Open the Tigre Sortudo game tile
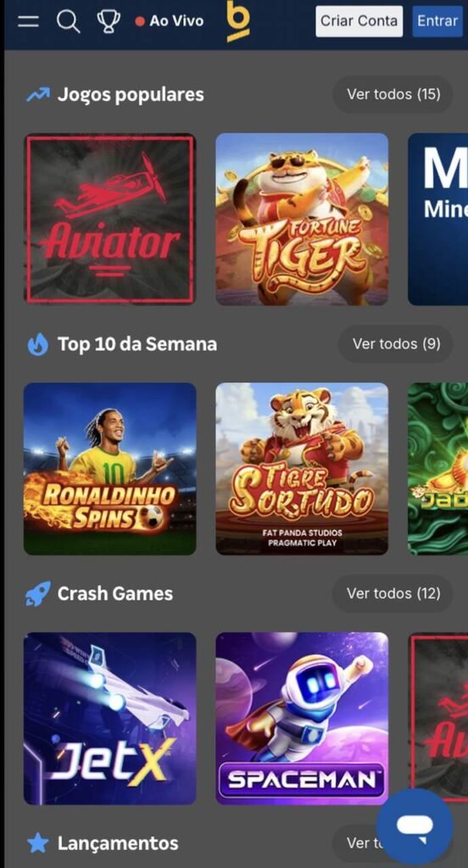 (302, 469)
